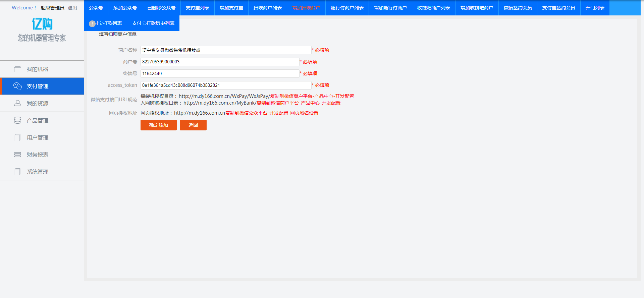Click the 终端号 input box

pyautogui.click(x=219, y=74)
